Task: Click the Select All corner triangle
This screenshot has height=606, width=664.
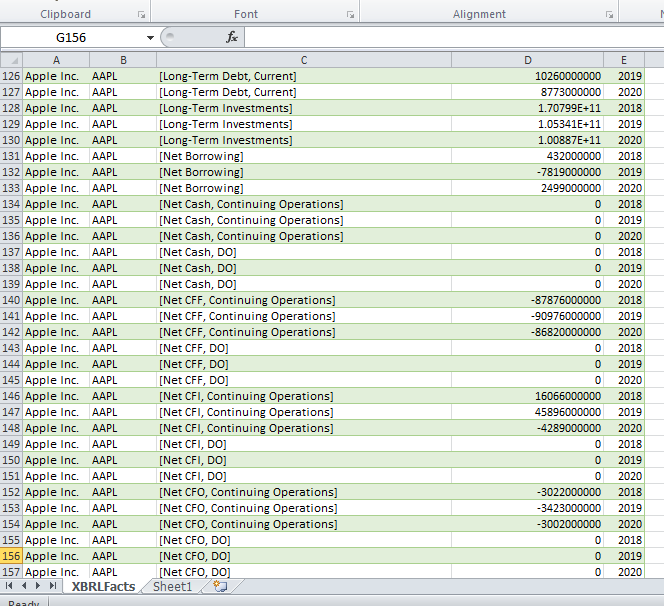Action: pyautogui.click(x=11, y=60)
